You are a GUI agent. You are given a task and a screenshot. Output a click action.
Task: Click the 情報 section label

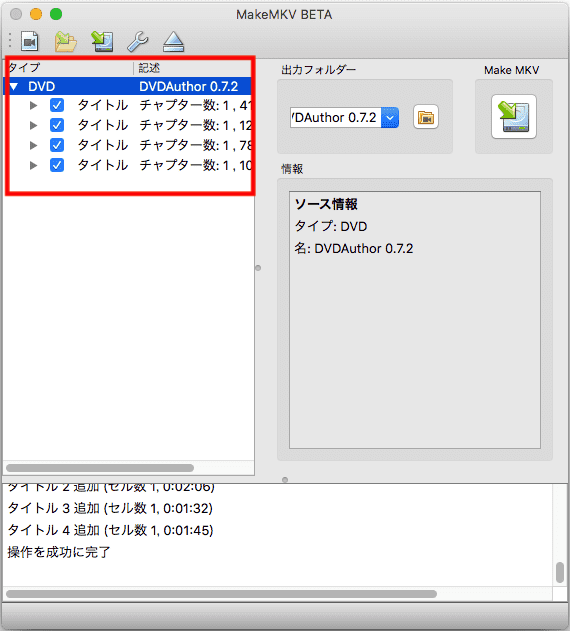pos(292,169)
